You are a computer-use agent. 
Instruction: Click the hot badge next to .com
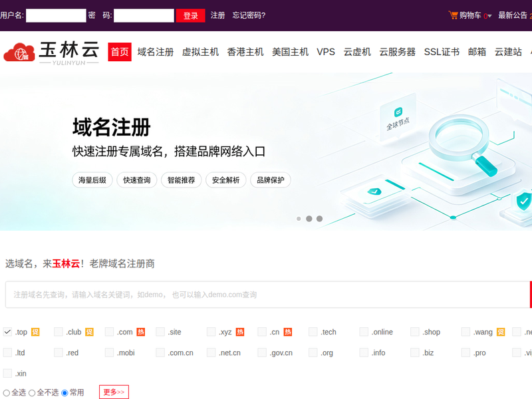pyautogui.click(x=141, y=332)
